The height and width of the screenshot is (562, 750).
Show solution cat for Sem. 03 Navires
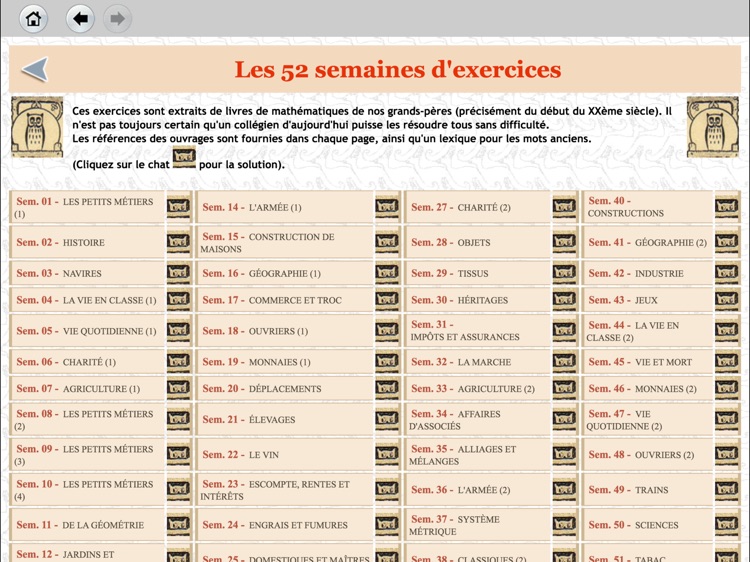[x=179, y=273]
